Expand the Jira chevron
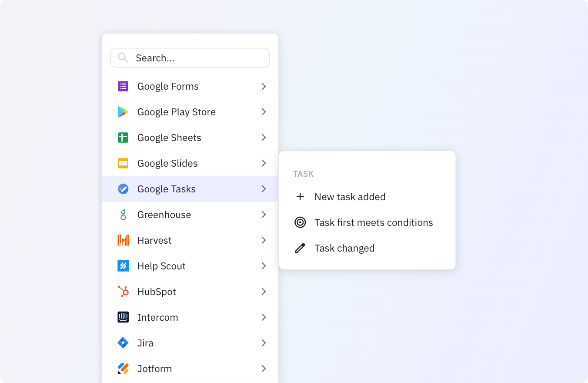Viewport: 588px width, 383px height. coord(264,343)
